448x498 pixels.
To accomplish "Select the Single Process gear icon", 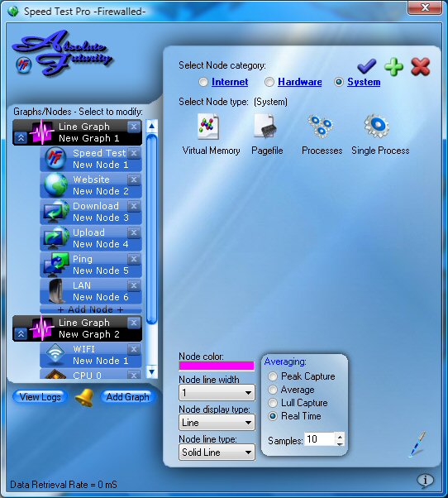I will 377,126.
